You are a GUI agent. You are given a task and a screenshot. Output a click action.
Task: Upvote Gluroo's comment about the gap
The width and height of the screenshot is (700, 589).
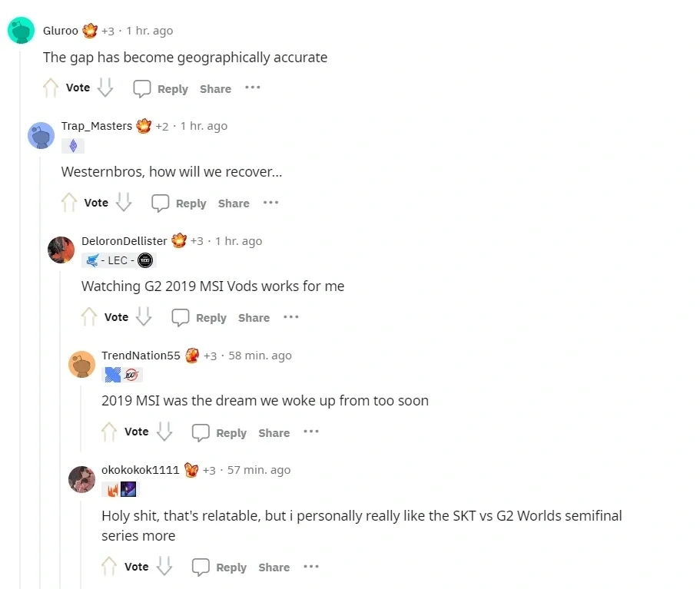tap(51, 88)
